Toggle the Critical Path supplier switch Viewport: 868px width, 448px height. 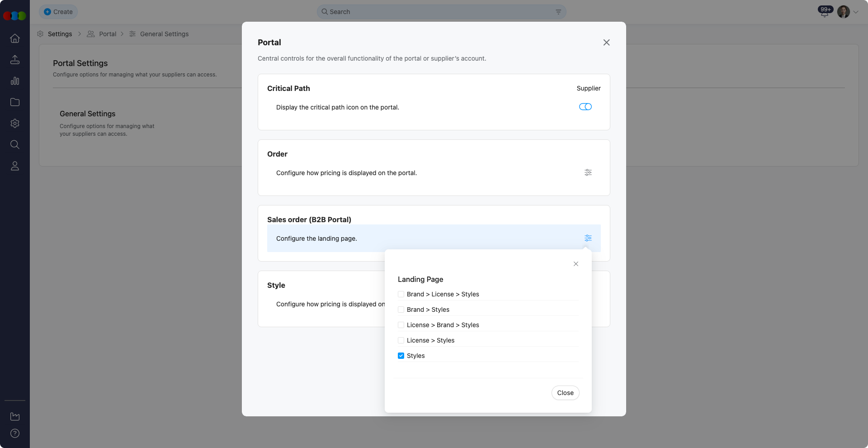pos(585,107)
